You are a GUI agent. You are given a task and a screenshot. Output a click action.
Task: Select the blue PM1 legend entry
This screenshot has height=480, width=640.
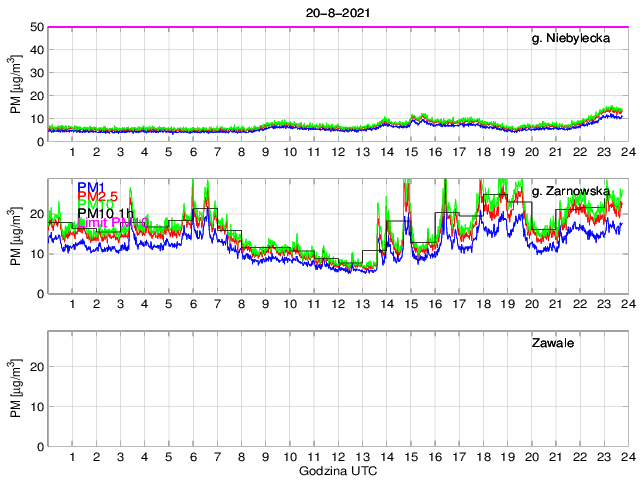[x=91, y=186]
